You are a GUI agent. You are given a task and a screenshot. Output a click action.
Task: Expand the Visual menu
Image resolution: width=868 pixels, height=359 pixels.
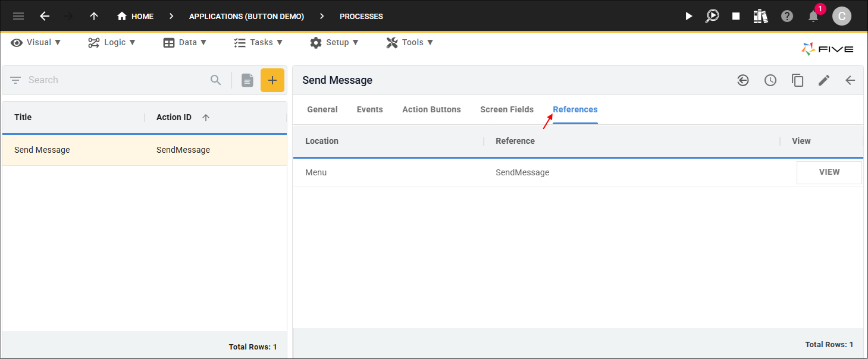[x=36, y=42]
